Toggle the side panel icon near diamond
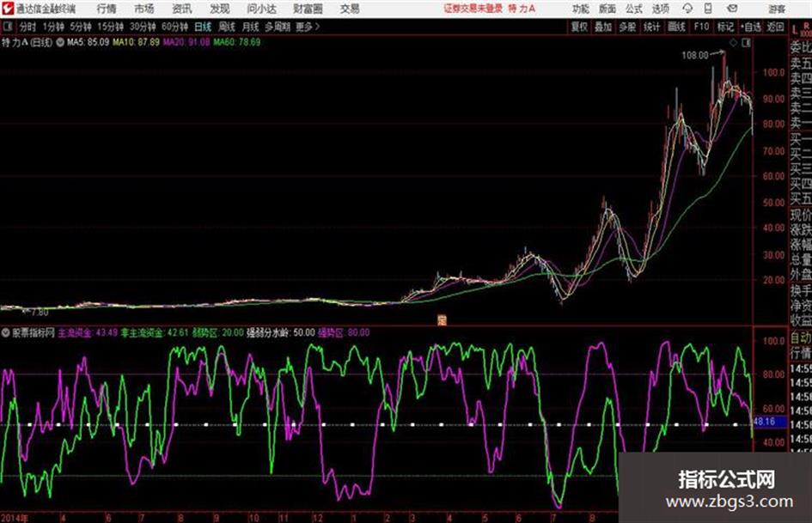 click(746, 43)
